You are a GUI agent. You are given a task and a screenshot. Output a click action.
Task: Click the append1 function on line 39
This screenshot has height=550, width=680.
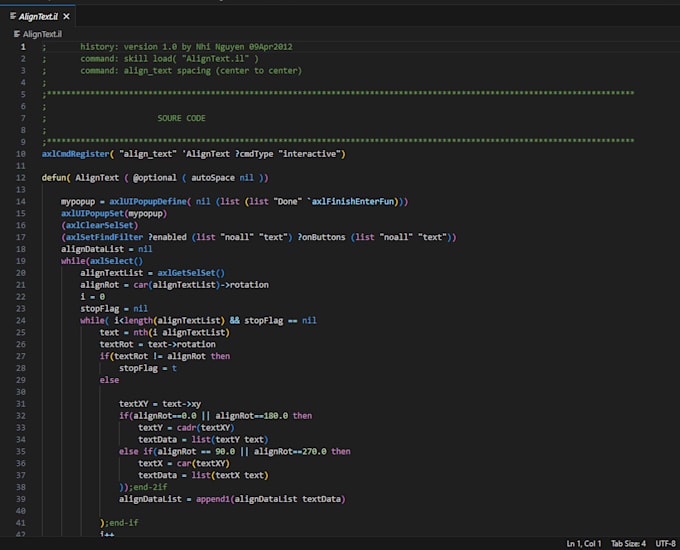pyautogui.click(x=212, y=499)
